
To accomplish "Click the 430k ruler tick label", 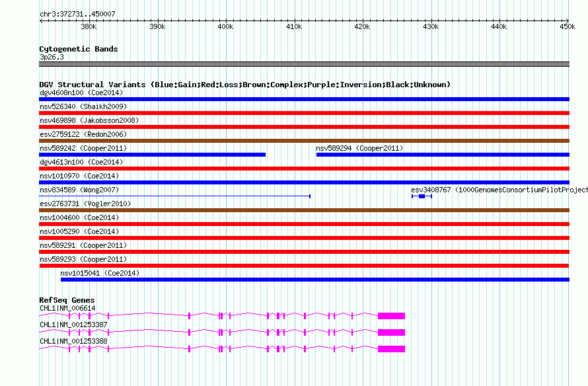I will 431,26.
